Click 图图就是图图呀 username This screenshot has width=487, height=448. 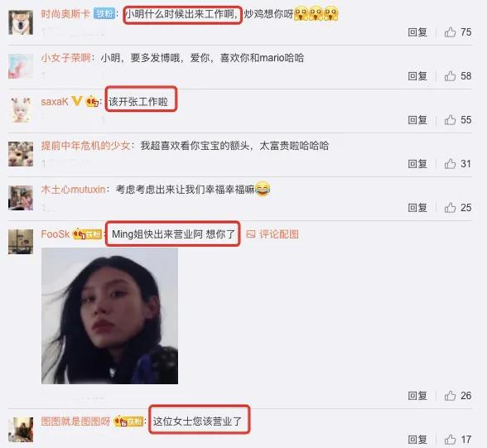[x=75, y=422]
